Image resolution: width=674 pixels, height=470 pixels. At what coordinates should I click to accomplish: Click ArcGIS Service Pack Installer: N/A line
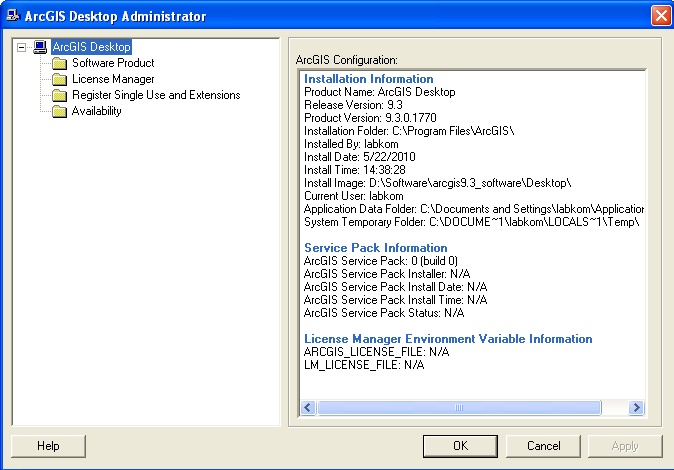(x=387, y=274)
